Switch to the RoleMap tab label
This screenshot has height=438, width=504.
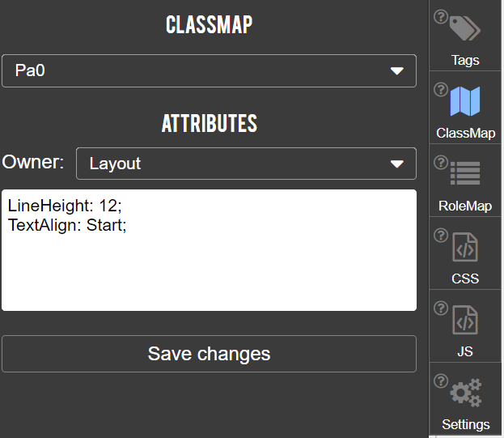[465, 206]
